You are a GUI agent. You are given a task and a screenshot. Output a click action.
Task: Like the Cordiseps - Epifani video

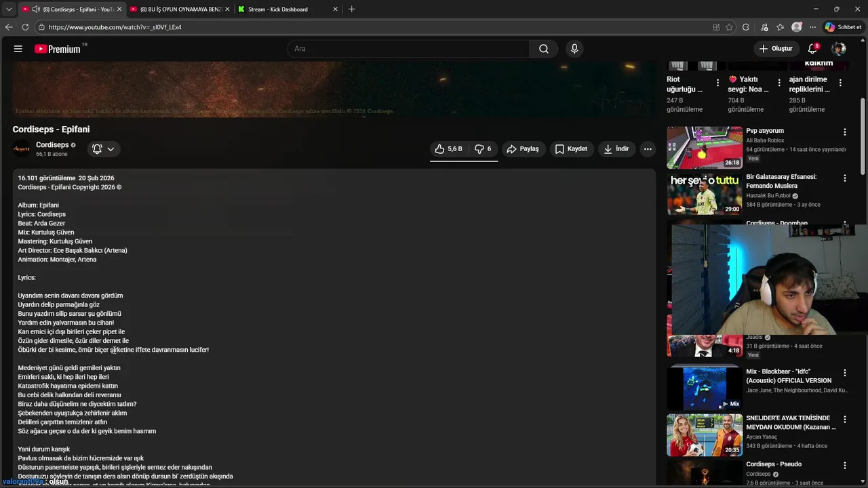click(x=448, y=149)
